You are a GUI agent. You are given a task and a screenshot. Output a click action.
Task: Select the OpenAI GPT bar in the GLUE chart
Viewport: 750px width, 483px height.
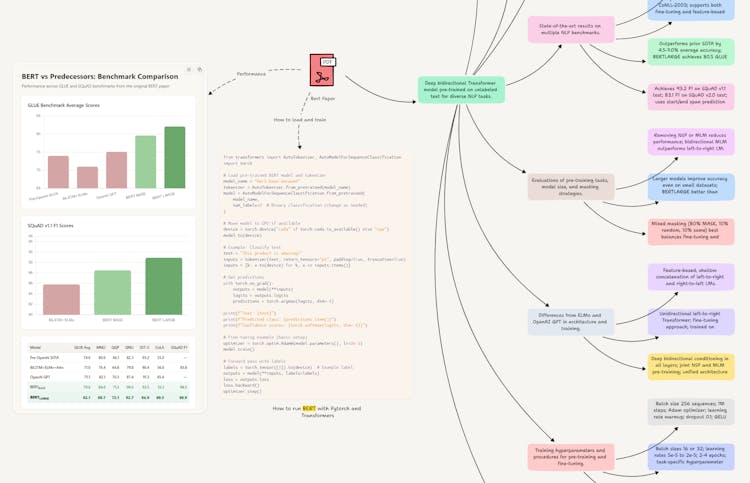(x=116, y=170)
